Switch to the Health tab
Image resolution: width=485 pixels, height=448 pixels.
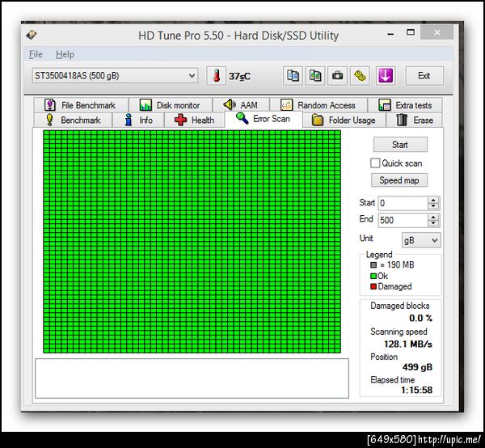194,120
